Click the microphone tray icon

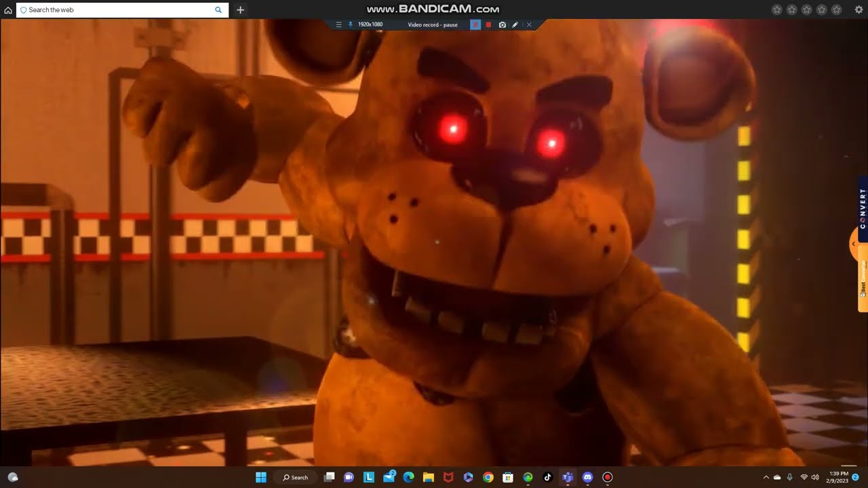coord(789,477)
